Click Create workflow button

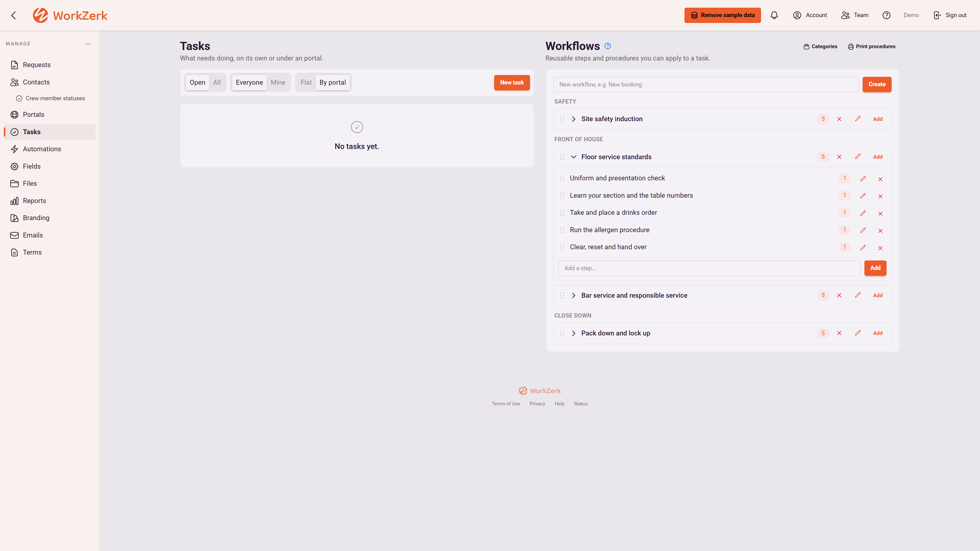coord(877,84)
